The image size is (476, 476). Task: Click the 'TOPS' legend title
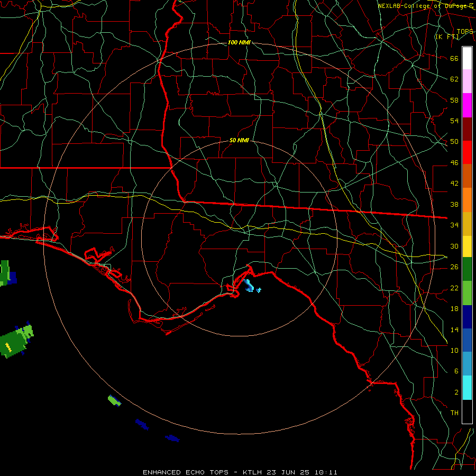(465, 31)
